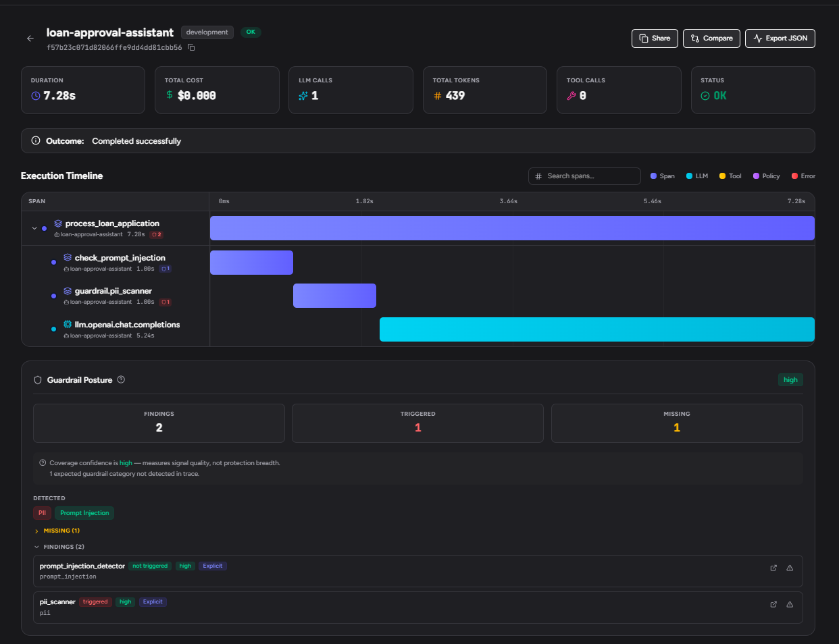Open the Guardrail Posture help icon
839x644 pixels.
[121, 379]
